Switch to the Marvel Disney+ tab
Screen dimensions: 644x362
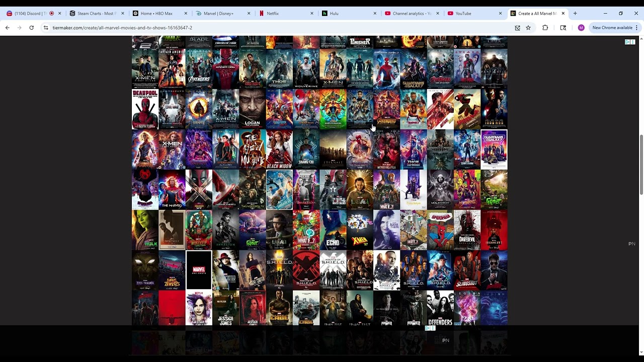point(222,14)
